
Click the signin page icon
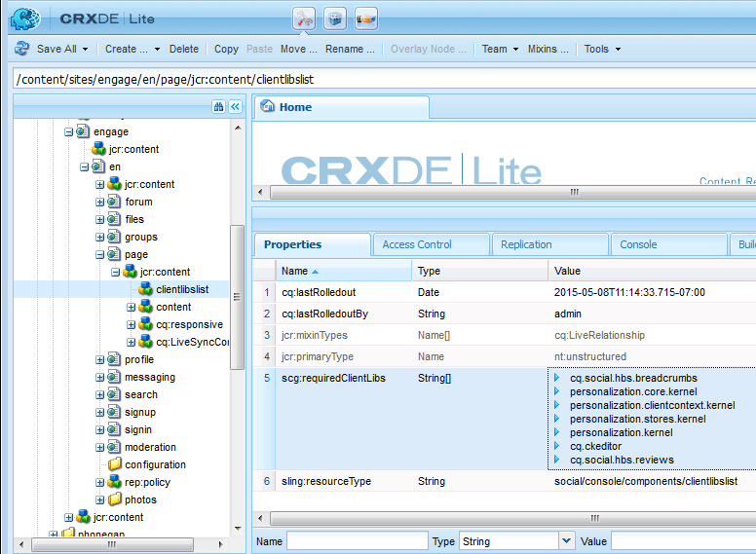pos(114,429)
